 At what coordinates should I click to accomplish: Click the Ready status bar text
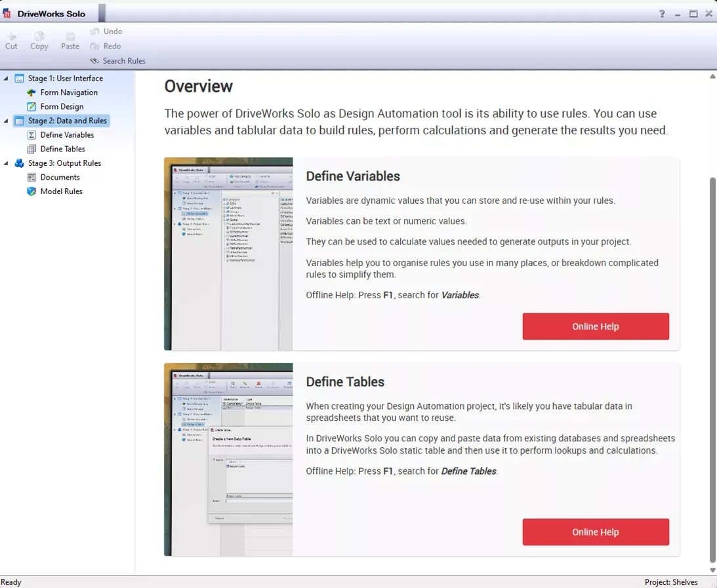11,582
